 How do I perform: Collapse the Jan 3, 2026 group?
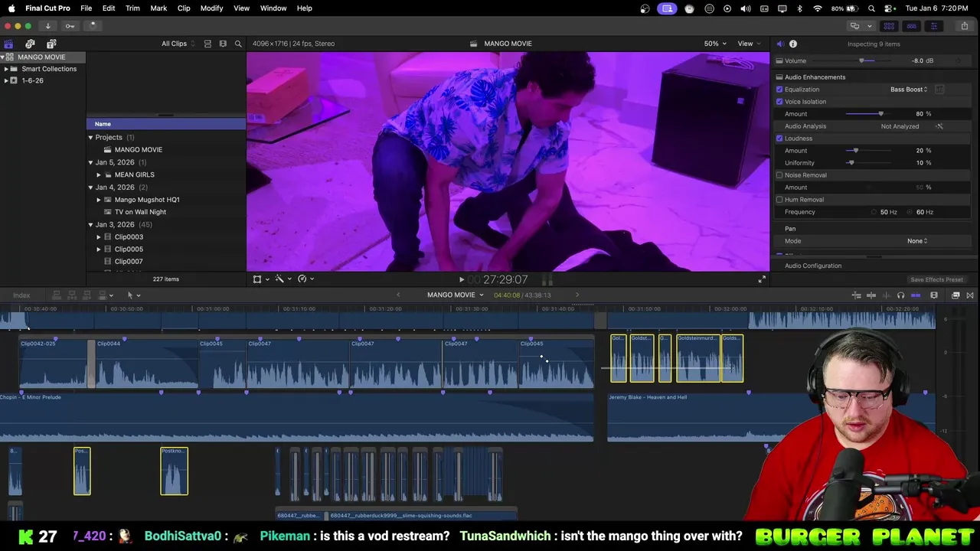pyautogui.click(x=90, y=225)
